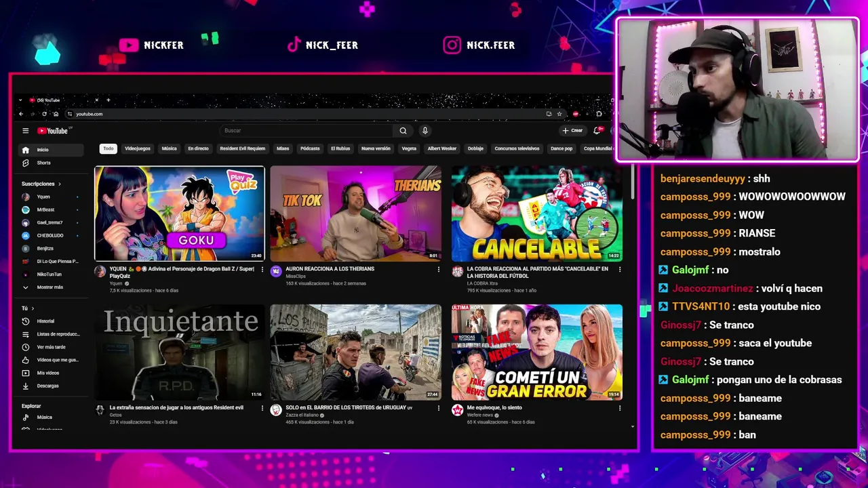868x488 pixels.
Task: Open options menu for AURON REACCIONA video
Action: click(x=438, y=270)
